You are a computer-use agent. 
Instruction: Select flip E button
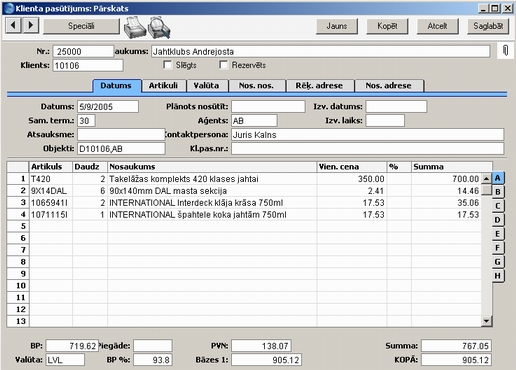[498, 234]
